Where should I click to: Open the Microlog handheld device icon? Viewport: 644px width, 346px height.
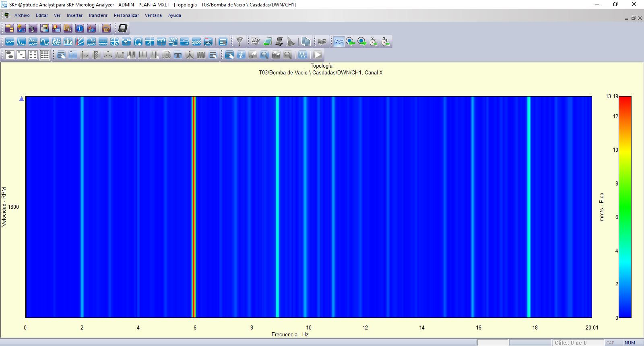(x=123, y=28)
